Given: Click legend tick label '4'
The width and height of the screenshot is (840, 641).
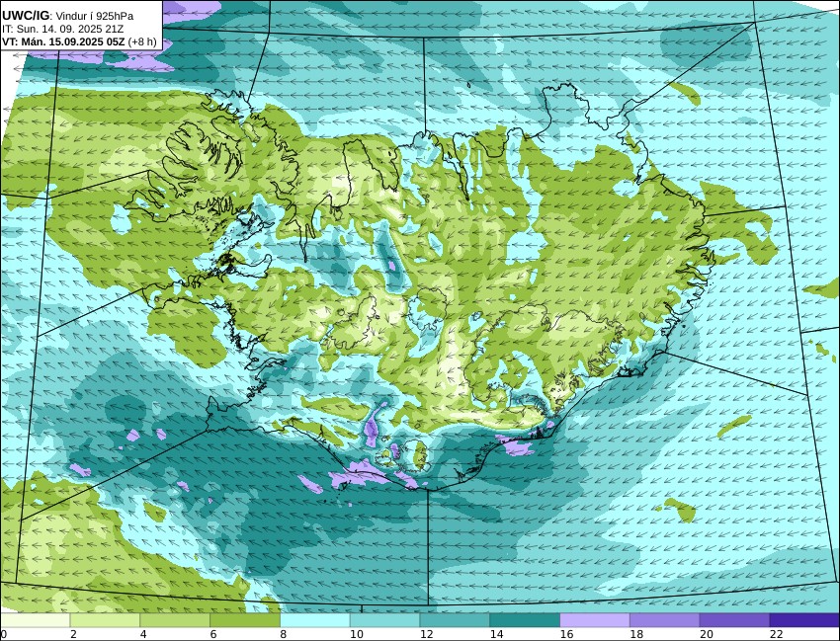Looking at the screenshot, I should point(143,634).
